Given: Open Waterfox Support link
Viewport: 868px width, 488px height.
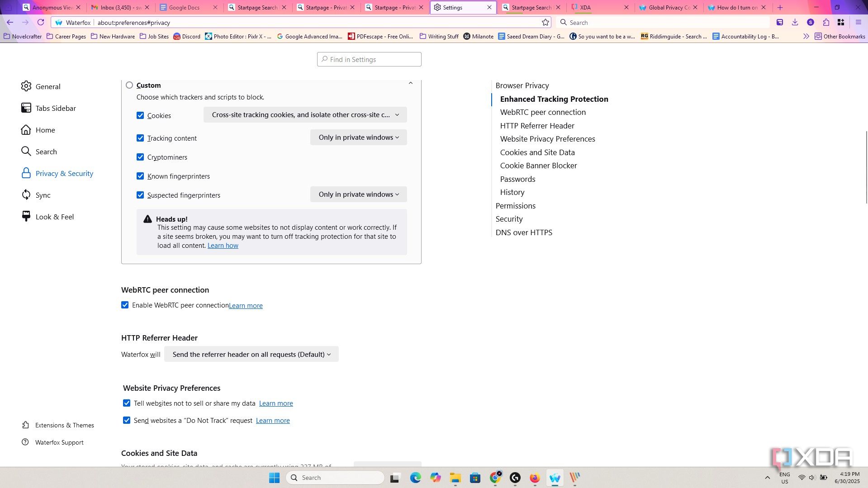Looking at the screenshot, I should pyautogui.click(x=52, y=442).
